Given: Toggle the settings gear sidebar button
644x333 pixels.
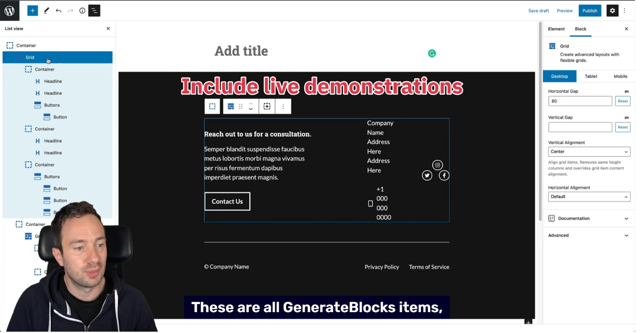Looking at the screenshot, I should [x=612, y=11].
